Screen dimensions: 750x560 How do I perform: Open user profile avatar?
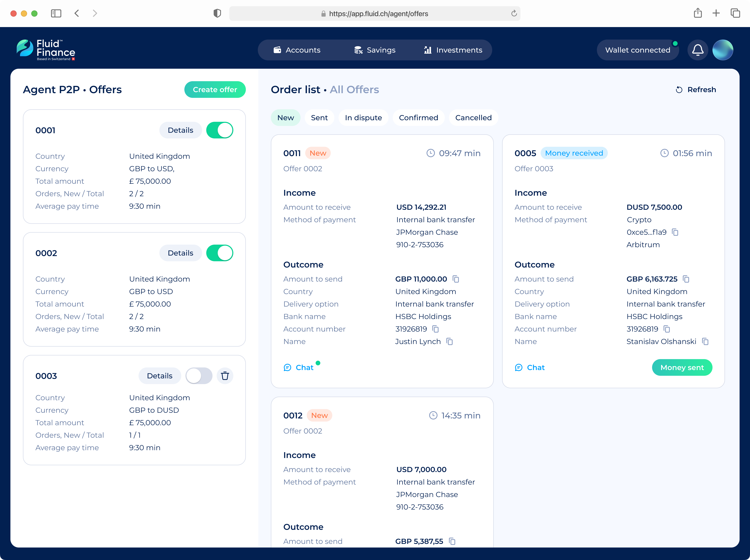(723, 50)
